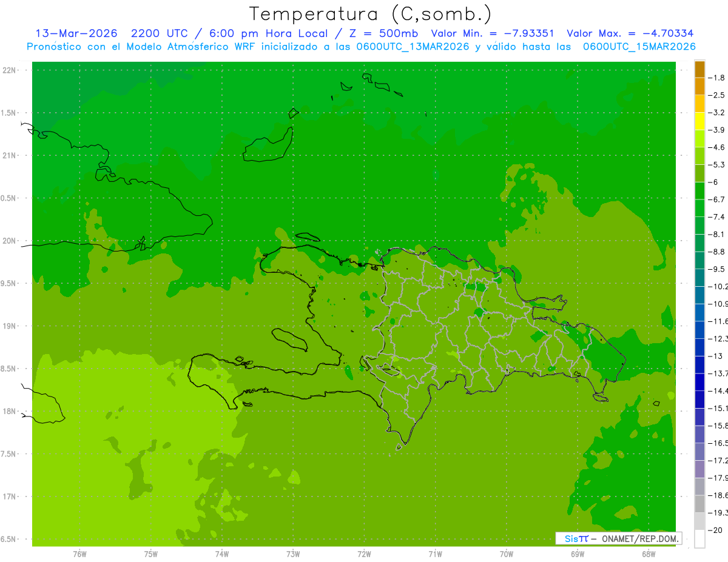The width and height of the screenshot is (728, 562).
Task: Click the '18N' latitude label
Action: click(x=10, y=412)
